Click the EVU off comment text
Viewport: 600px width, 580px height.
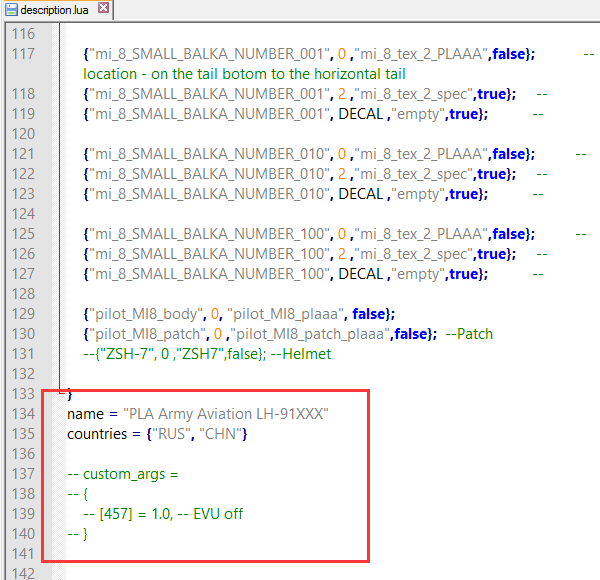[218, 514]
